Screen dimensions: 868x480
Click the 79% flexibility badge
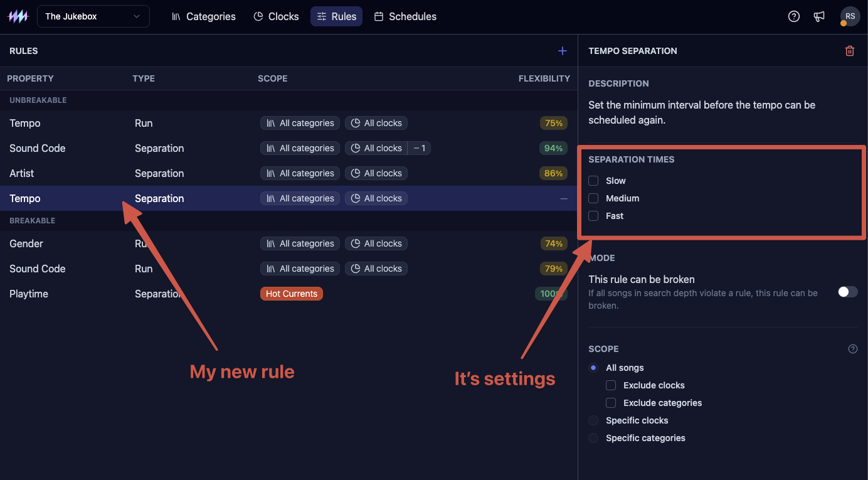tap(554, 269)
